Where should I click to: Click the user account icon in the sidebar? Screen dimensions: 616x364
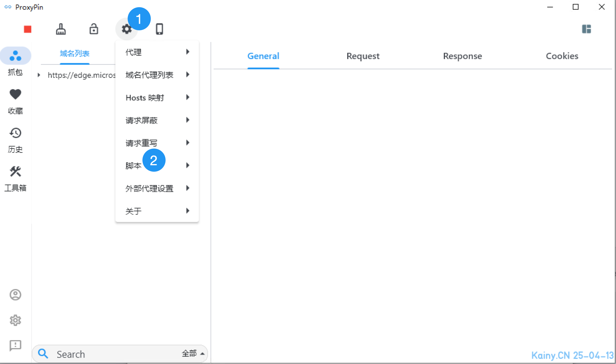15,295
